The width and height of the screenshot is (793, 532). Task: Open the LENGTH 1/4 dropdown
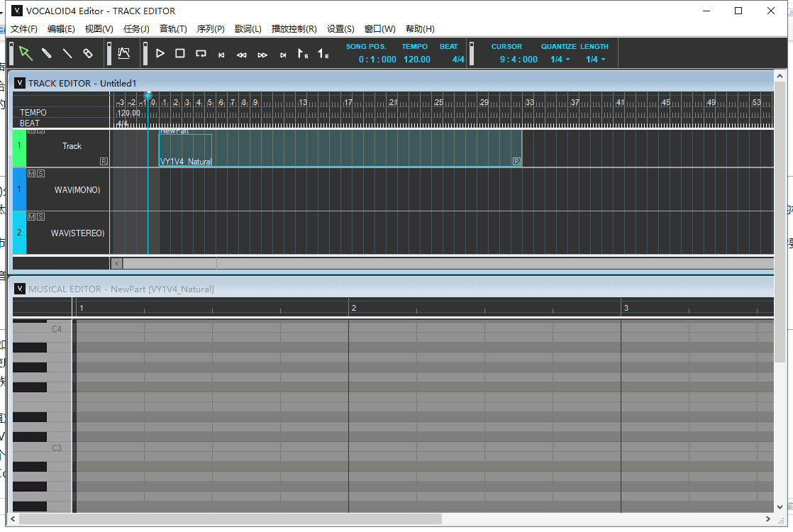click(595, 59)
